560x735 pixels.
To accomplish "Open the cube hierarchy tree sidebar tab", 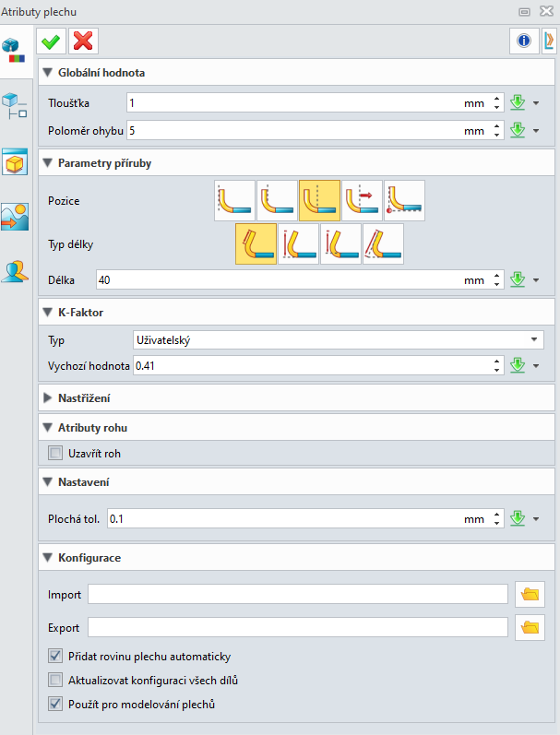I will (15, 106).
